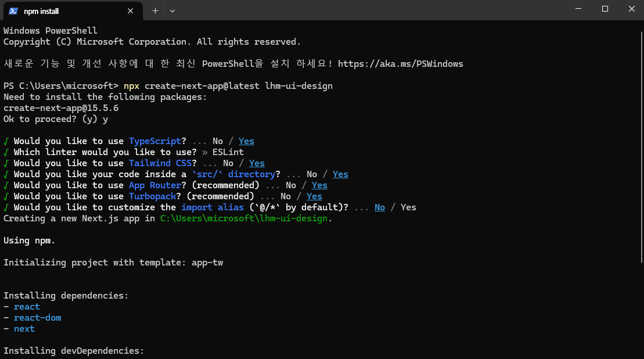
Task: Minimize the terminal window
Action: pos(578,9)
